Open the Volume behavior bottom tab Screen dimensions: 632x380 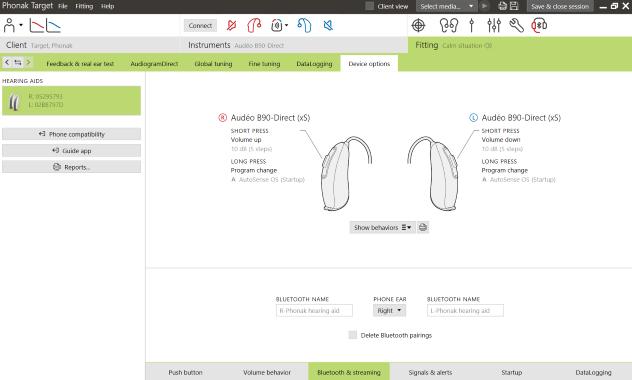point(267,372)
